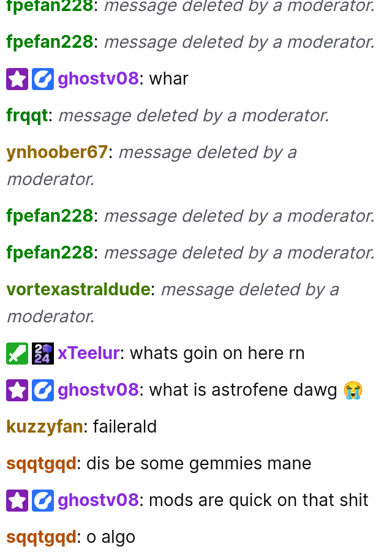Click the blue badge on the "astrofene dawg" message

[x=43, y=390]
